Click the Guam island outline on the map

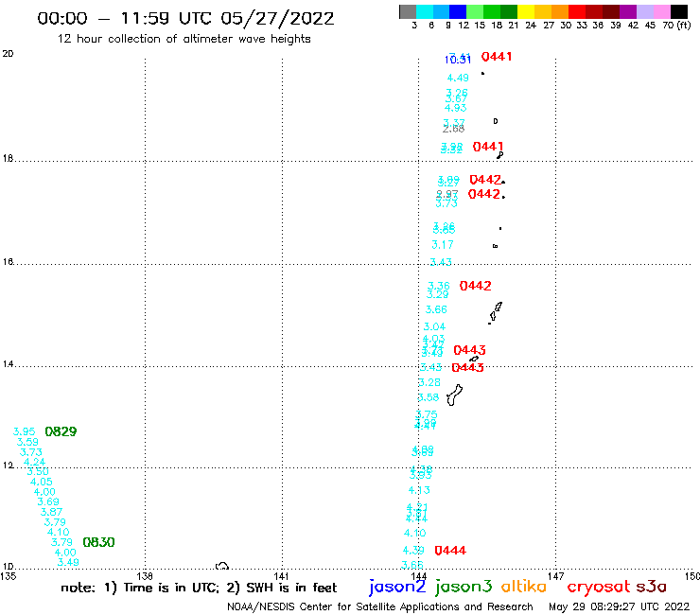pos(454,395)
